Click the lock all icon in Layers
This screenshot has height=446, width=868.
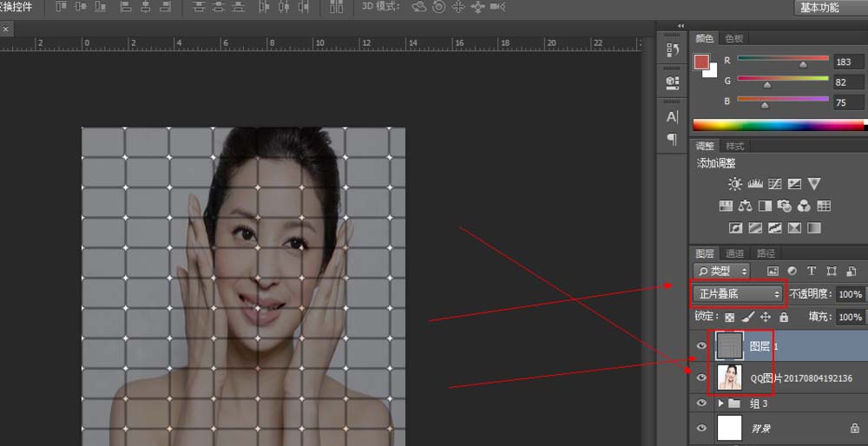click(783, 318)
